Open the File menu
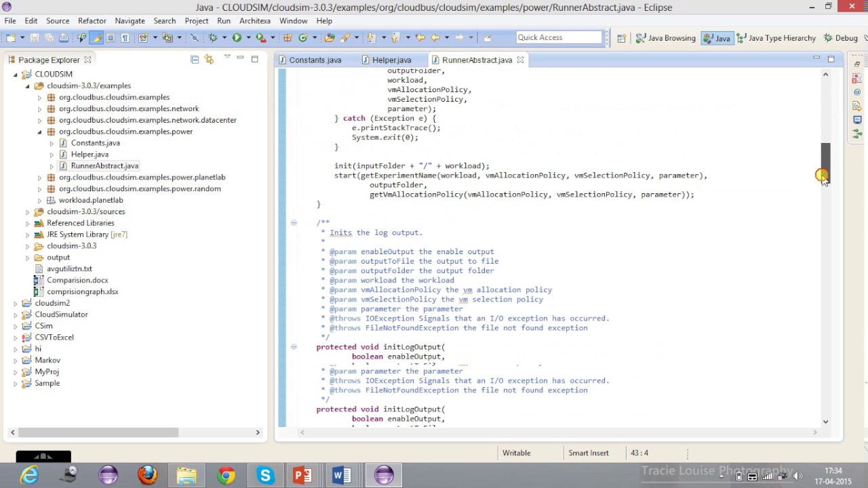Image resolution: width=868 pixels, height=488 pixels. (x=10, y=21)
